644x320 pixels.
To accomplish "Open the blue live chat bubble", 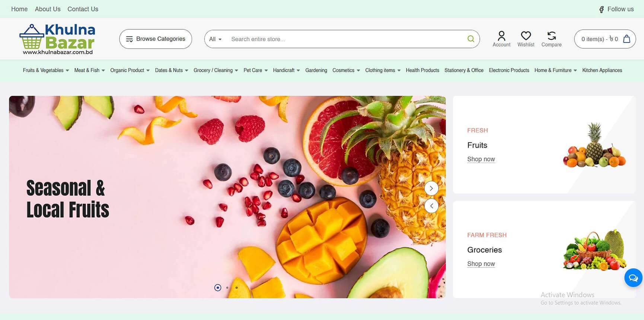I will (x=633, y=278).
